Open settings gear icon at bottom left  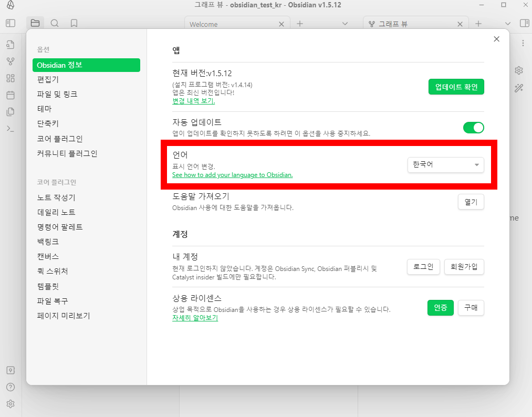11,404
